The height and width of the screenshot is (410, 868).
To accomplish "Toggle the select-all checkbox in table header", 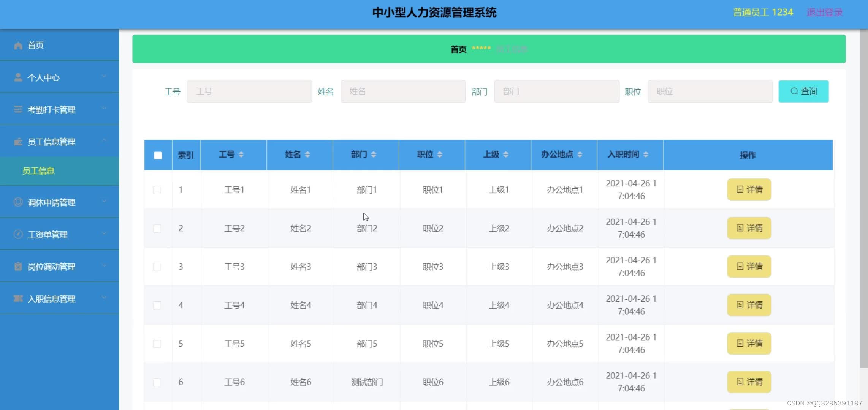I will (x=158, y=155).
